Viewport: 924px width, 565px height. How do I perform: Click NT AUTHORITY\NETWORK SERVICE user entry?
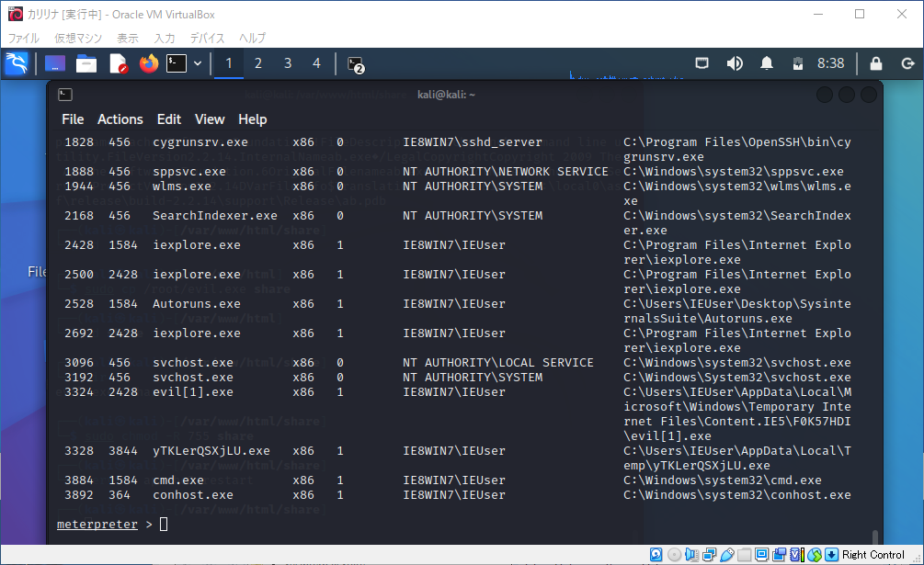click(x=505, y=172)
